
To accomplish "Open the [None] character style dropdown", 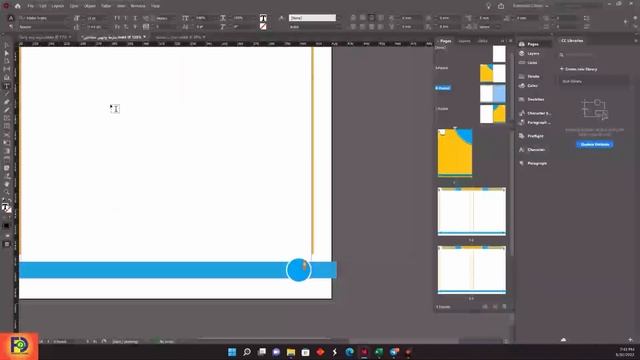I will pyautogui.click(x=313, y=18).
